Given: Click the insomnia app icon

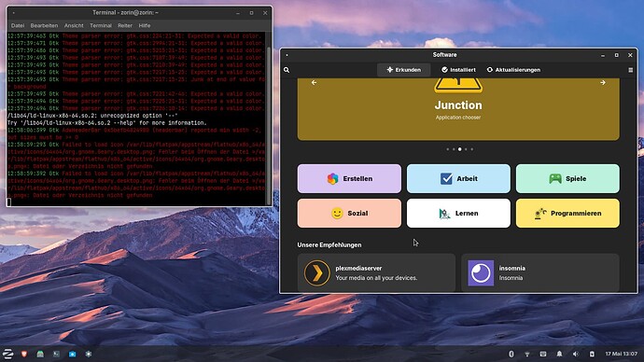Looking at the screenshot, I should 481,273.
